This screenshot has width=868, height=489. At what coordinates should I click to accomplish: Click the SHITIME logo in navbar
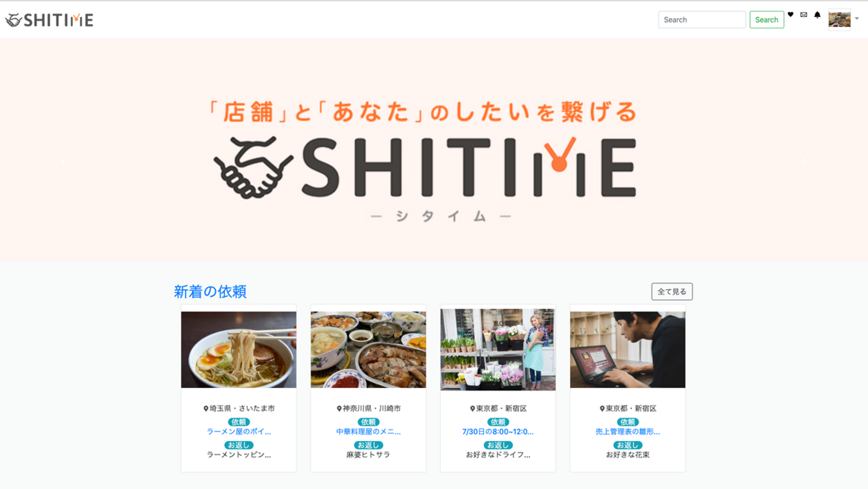[49, 20]
